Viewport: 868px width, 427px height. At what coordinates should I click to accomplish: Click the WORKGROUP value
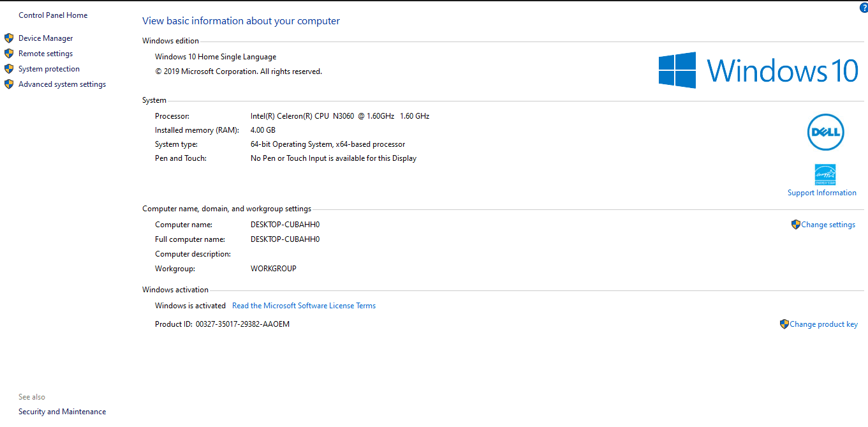point(274,269)
